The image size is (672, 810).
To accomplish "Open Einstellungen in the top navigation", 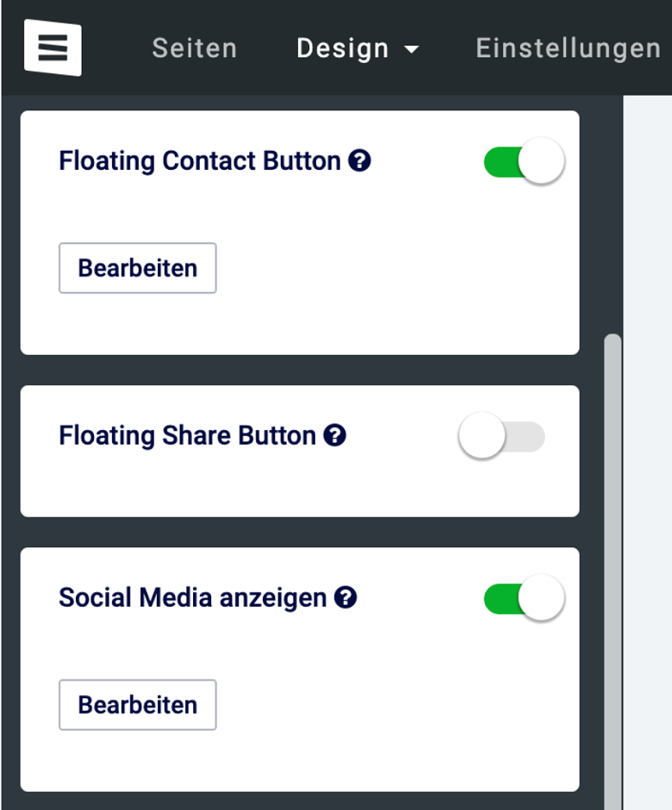I will 568,48.
